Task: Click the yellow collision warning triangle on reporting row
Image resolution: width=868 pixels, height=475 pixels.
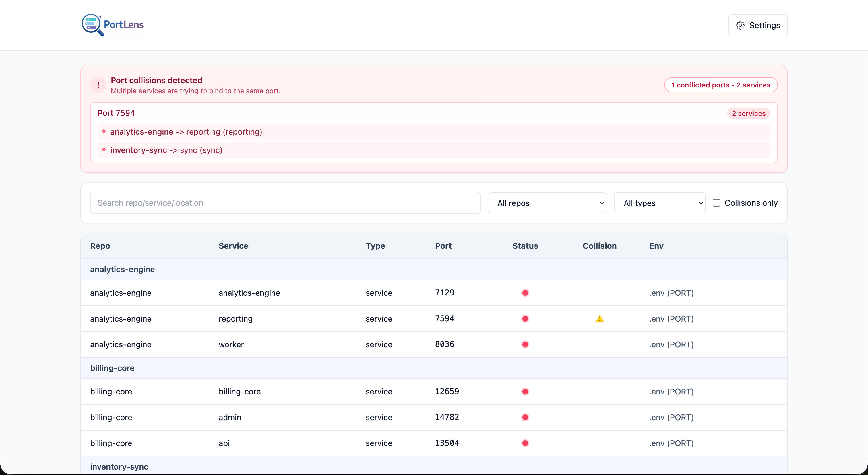Action: 600,318
